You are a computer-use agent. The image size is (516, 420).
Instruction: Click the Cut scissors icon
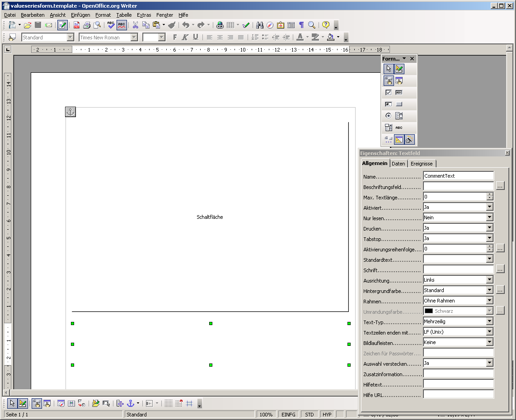coord(135,25)
